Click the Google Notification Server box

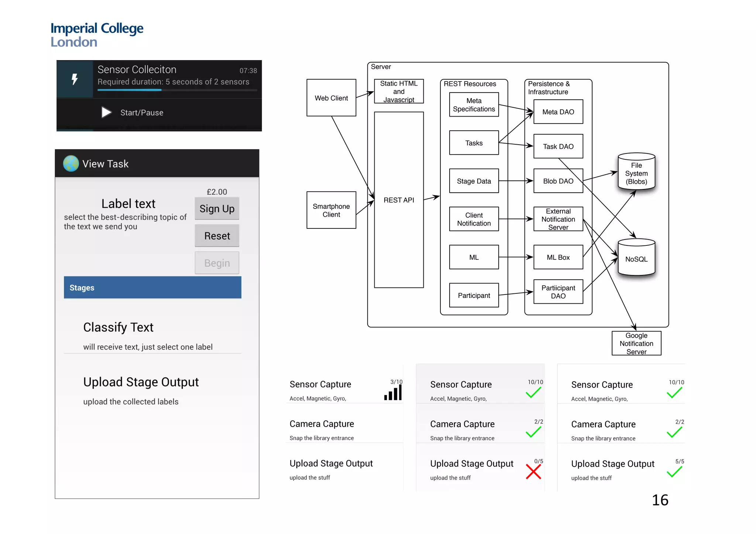pyautogui.click(x=636, y=343)
